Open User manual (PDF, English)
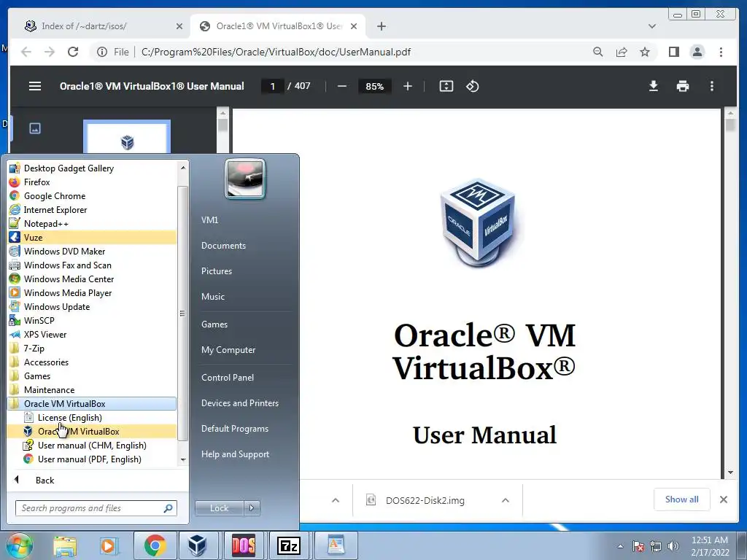This screenshot has height=560, width=747. click(92, 459)
